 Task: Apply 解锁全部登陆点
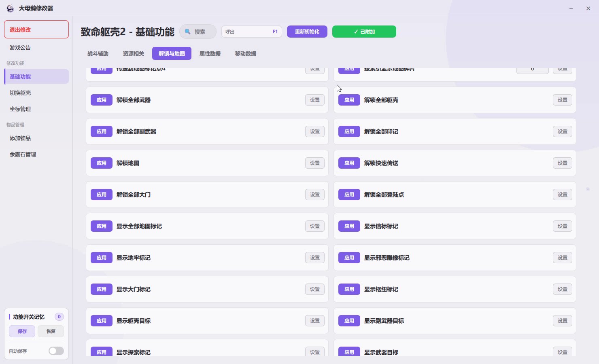click(349, 195)
